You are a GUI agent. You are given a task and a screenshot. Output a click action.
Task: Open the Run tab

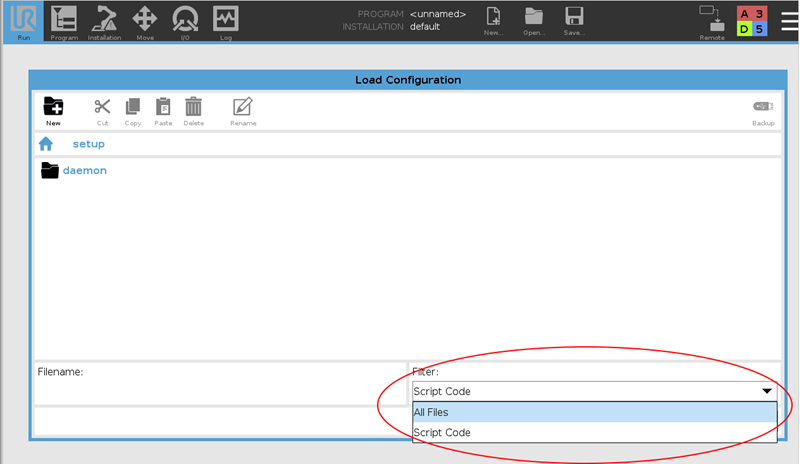(24, 21)
